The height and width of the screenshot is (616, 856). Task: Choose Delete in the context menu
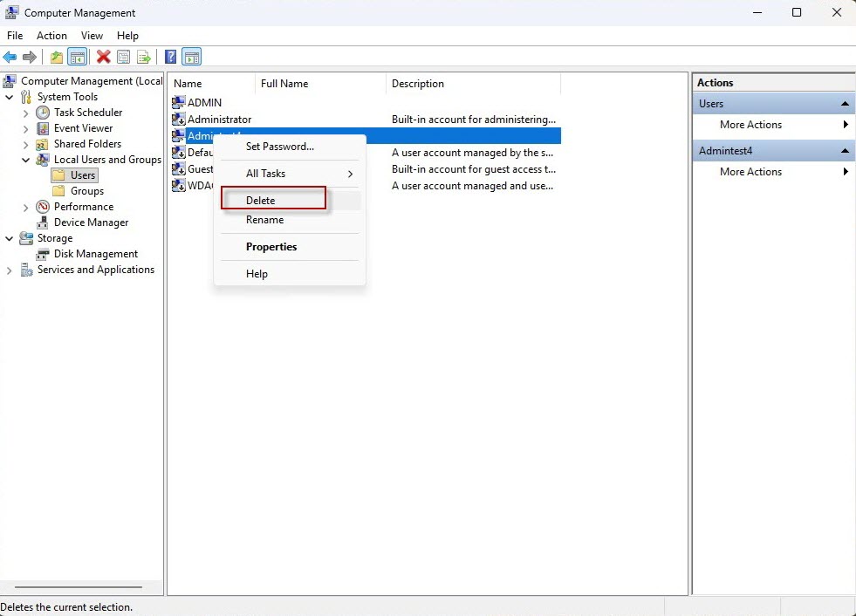tap(290, 201)
